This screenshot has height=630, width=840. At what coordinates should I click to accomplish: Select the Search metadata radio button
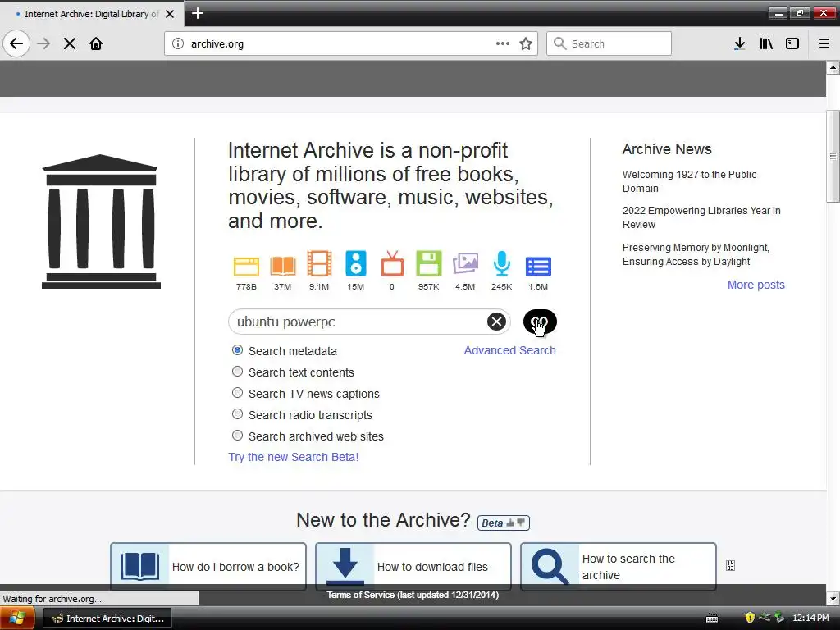(x=237, y=350)
